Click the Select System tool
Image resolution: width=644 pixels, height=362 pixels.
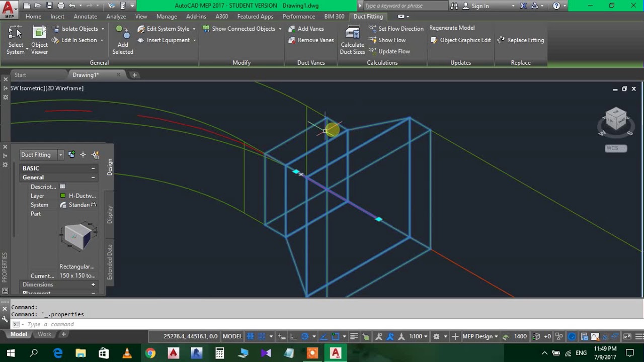click(x=16, y=40)
